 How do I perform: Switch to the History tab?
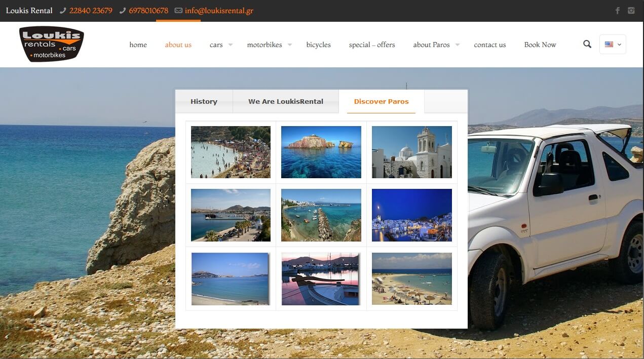coord(204,101)
